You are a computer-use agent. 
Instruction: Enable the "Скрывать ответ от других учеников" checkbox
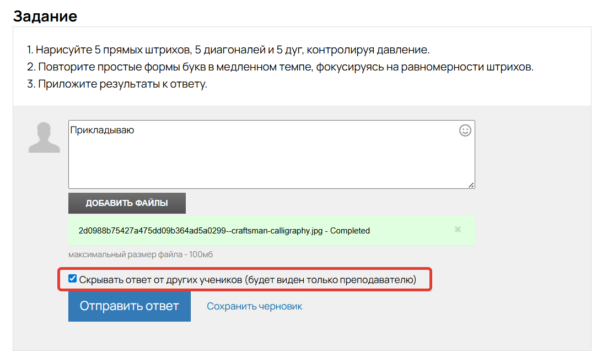[72, 278]
